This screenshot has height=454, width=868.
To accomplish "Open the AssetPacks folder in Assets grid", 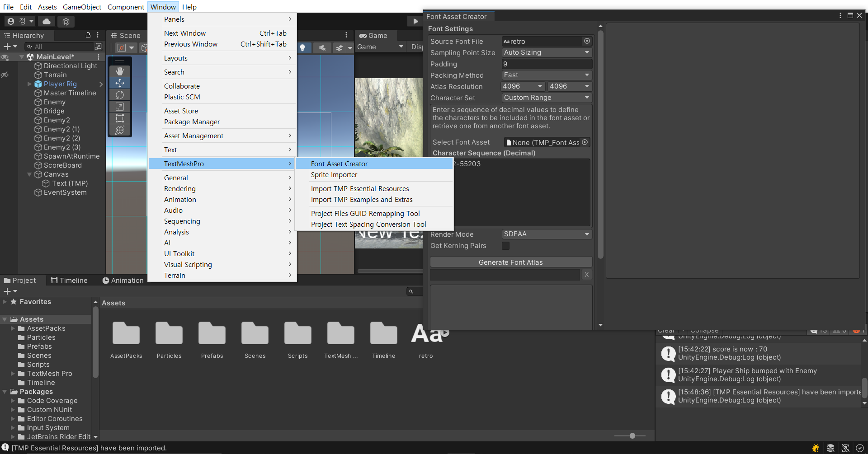I will point(126,334).
